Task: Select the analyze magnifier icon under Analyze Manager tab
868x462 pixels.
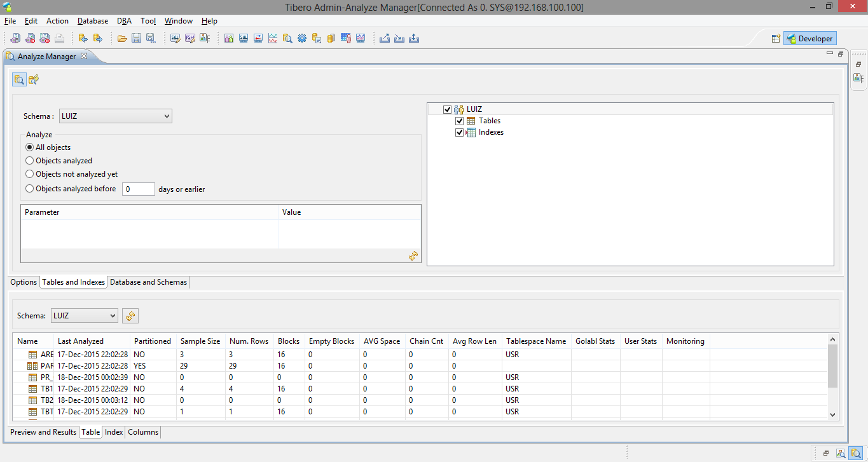Action: pyautogui.click(x=19, y=79)
